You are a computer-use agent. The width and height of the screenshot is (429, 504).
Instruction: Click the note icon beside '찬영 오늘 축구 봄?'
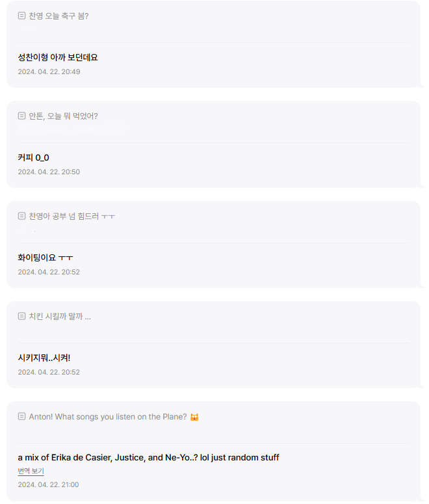point(21,16)
